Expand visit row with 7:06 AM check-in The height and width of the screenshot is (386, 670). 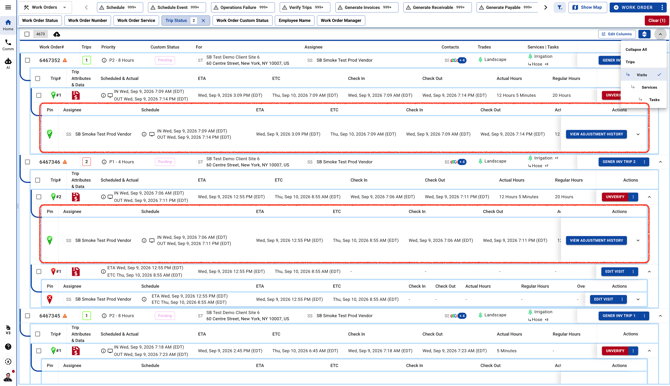(x=638, y=240)
